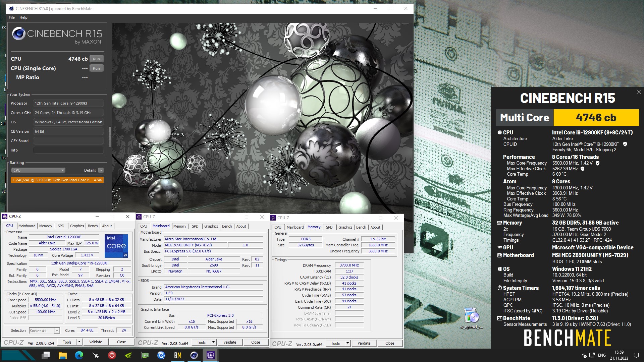
Task: Run the CPU multi-core benchmark
Action: point(97,59)
